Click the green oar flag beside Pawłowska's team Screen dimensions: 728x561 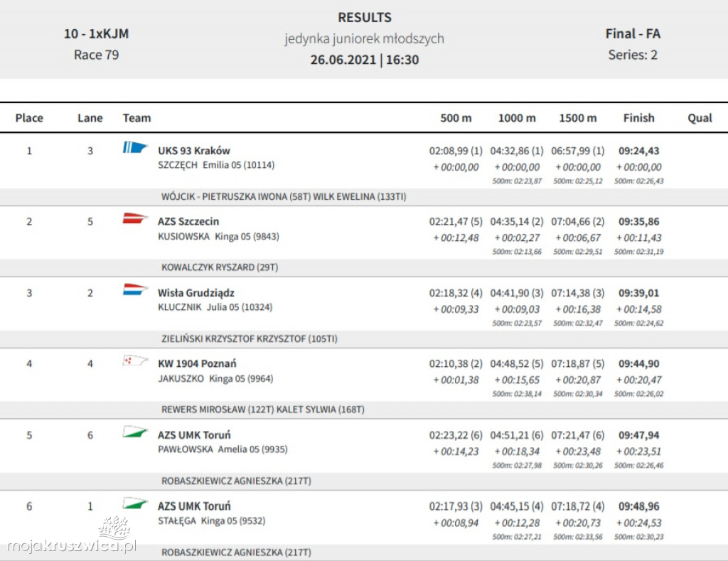(134, 432)
